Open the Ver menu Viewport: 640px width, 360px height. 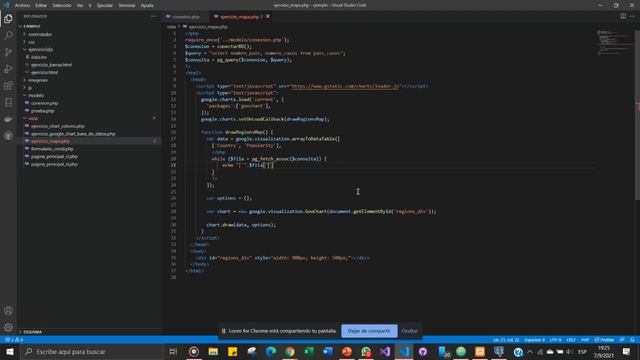80,5
